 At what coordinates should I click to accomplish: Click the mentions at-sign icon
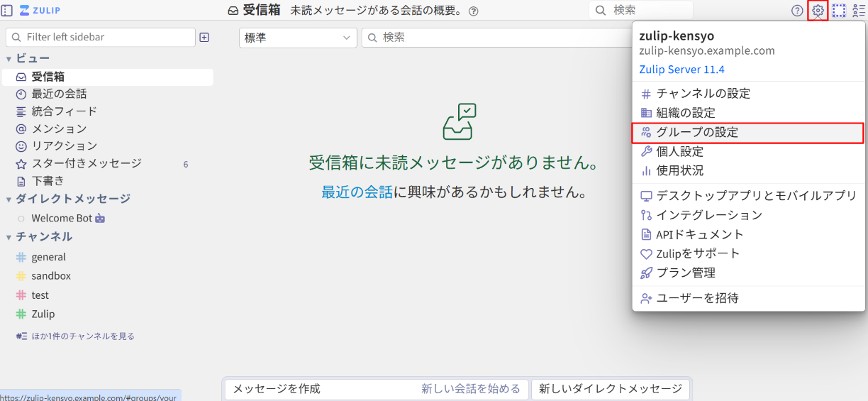21,128
